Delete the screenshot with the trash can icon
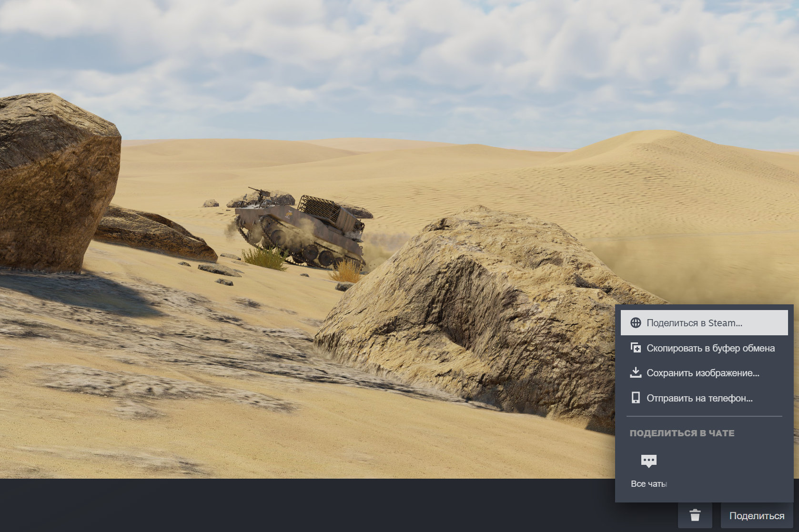Screen dimensions: 799x532 (x=695, y=515)
